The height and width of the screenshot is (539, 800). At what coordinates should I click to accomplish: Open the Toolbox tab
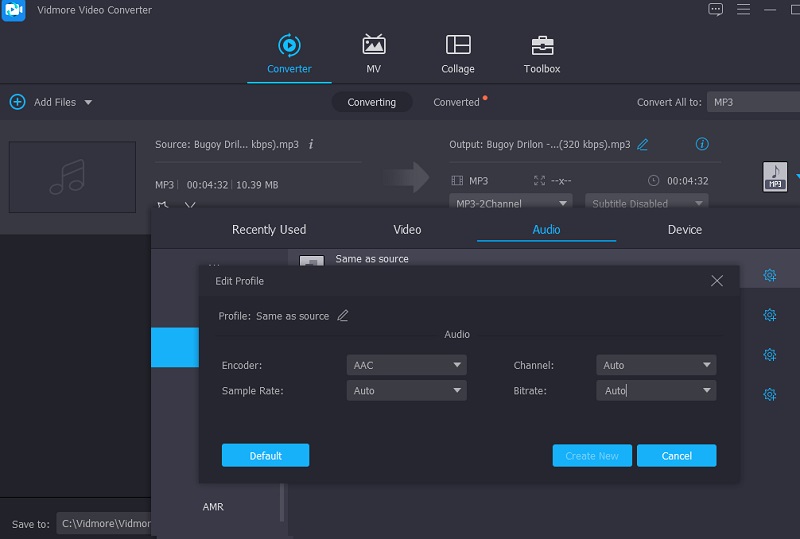(542, 54)
